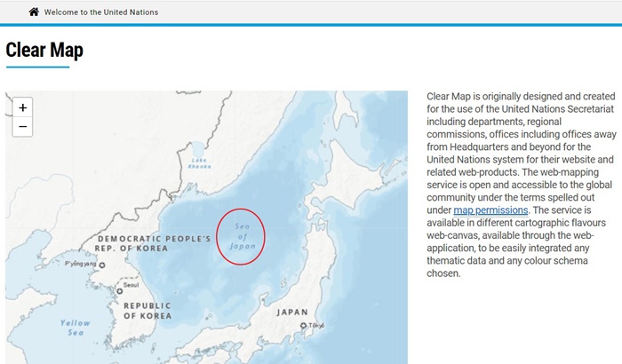The height and width of the screenshot is (364, 622).
Task: Select the P'yongyang city marker
Action: pos(102,265)
